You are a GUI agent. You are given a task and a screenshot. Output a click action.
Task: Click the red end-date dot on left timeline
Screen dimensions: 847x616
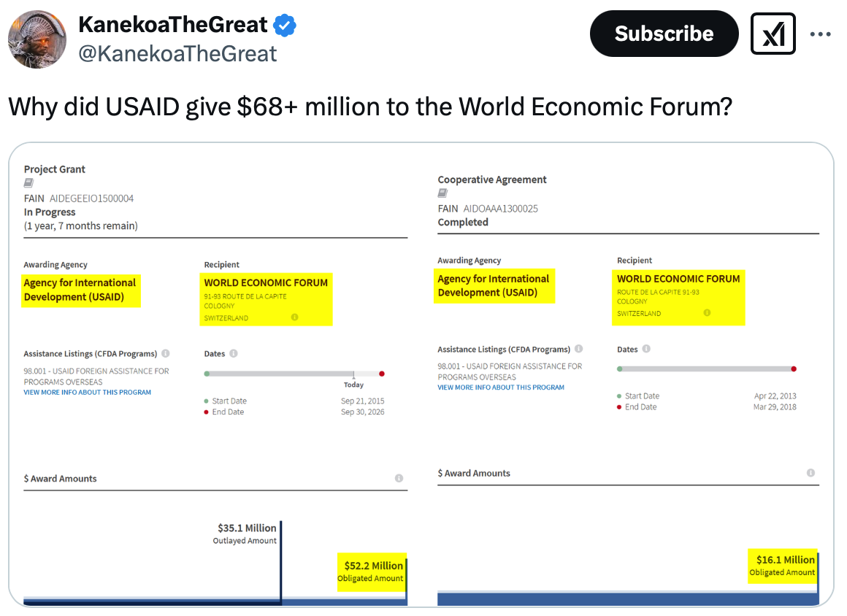(x=382, y=374)
